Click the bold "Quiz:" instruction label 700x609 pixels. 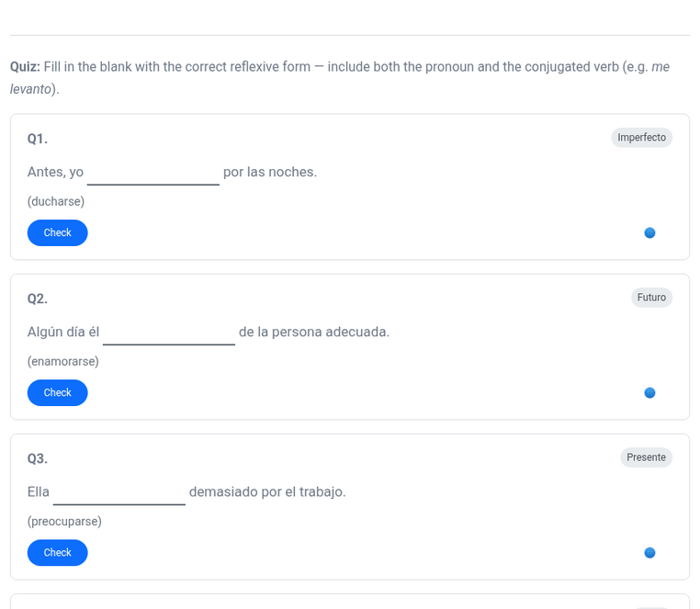[25, 67]
